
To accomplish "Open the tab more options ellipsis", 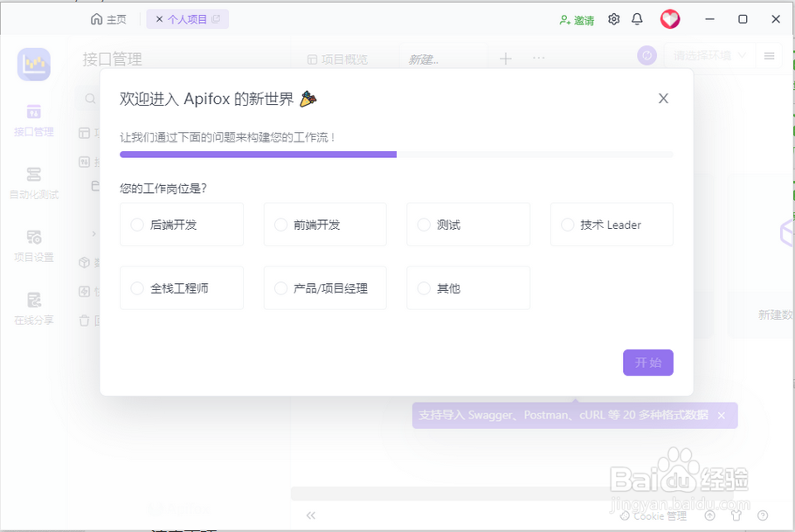I will (539, 58).
